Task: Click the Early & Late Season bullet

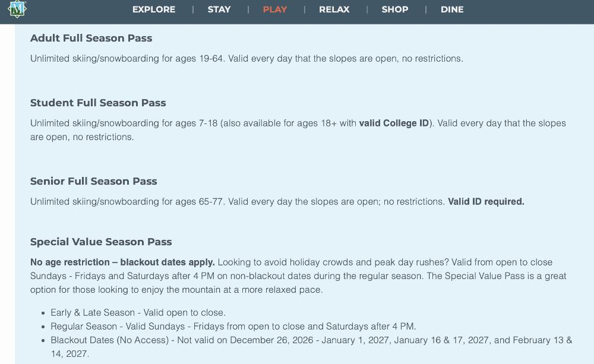Action: coord(138,312)
